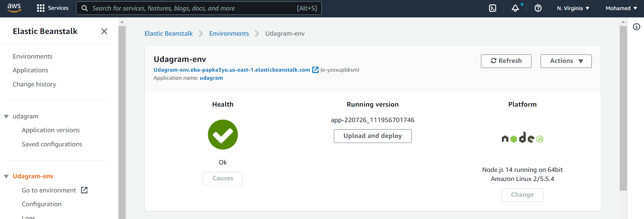Select Environments in the sidebar
Image resolution: width=644 pixels, height=219 pixels.
point(33,56)
